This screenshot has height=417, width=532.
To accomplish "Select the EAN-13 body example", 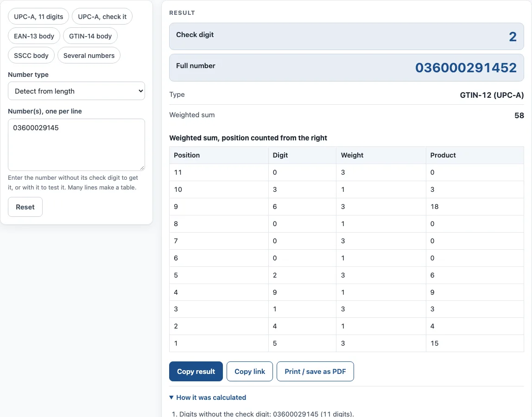I will coord(34,36).
